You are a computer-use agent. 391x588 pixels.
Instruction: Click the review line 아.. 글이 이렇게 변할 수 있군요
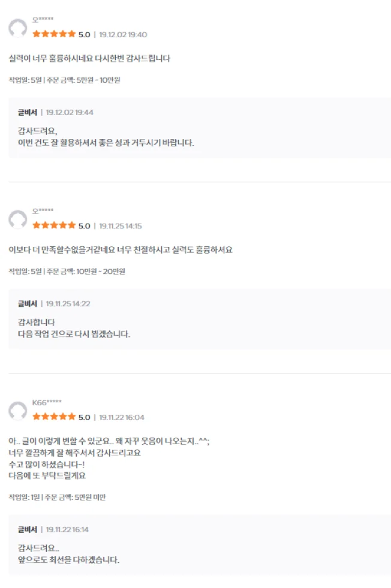[109, 441]
